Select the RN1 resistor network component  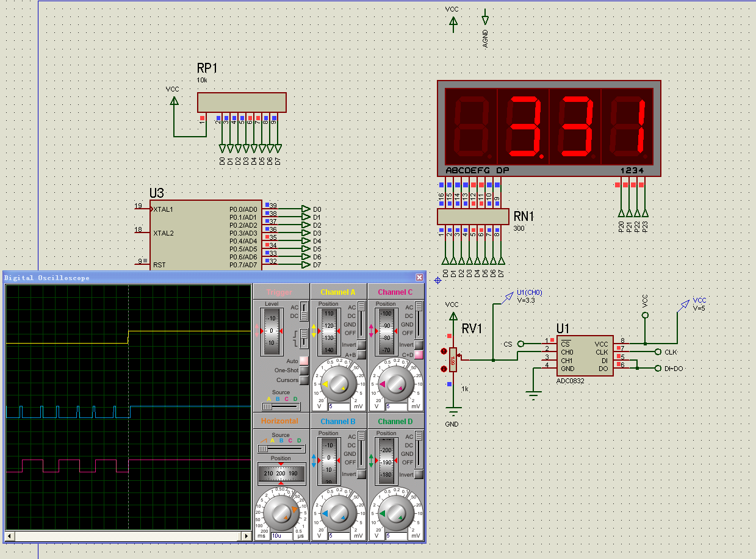click(473, 217)
